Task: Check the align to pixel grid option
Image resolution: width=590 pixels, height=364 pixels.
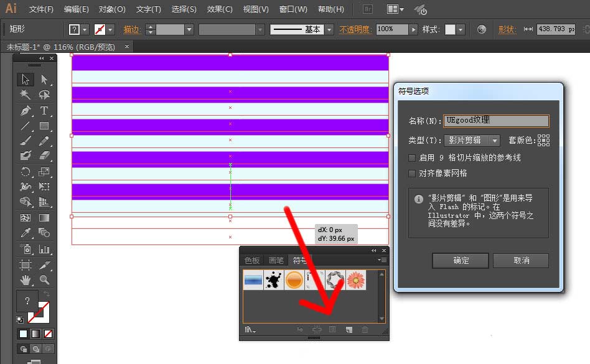Action: point(412,173)
